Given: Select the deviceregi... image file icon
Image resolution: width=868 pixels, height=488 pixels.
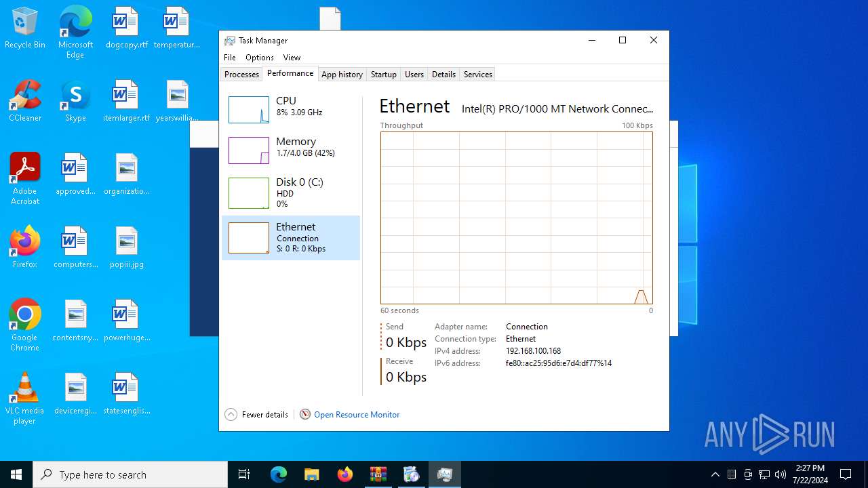Looking at the screenshot, I should 75,394.
